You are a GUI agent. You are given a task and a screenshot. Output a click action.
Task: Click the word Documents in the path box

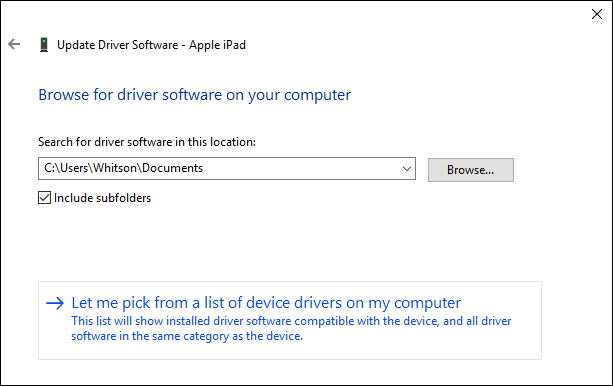tap(172, 168)
